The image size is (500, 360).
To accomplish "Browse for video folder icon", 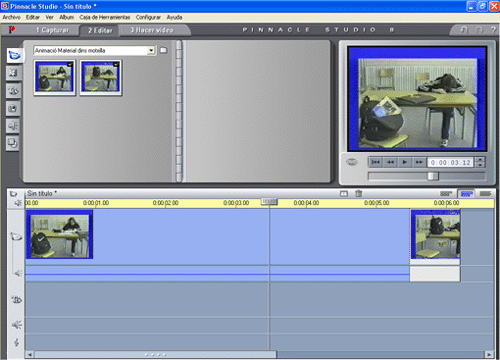I will (163, 50).
